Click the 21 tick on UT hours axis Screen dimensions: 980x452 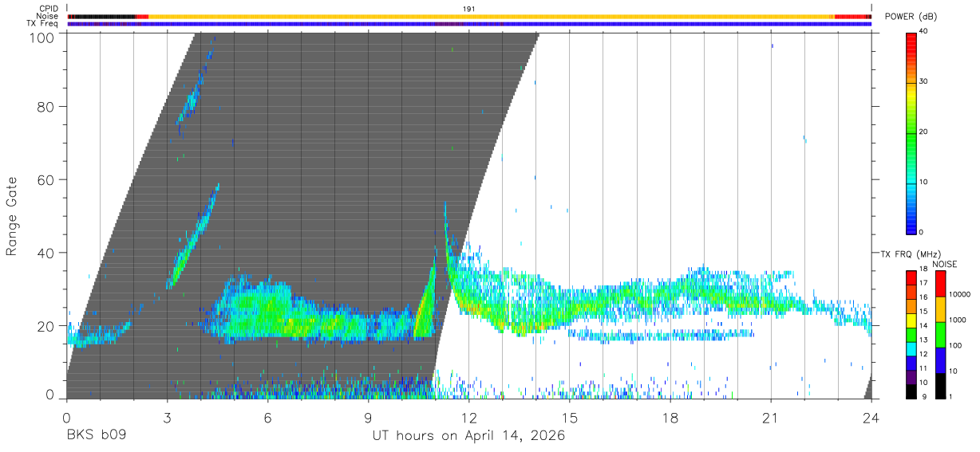(x=771, y=417)
